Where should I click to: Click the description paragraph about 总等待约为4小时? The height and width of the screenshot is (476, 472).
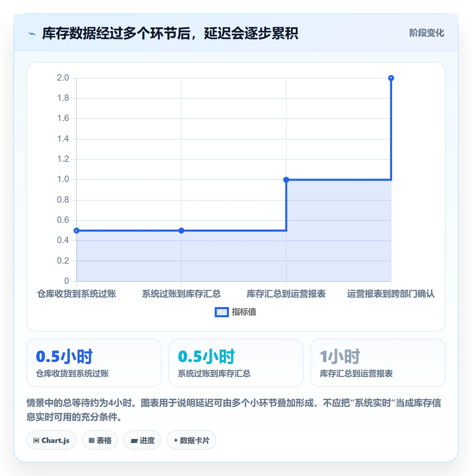click(234, 410)
